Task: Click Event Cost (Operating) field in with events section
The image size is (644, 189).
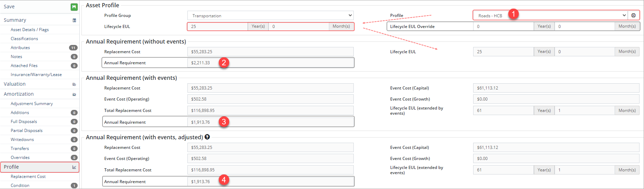Action: (x=271, y=99)
